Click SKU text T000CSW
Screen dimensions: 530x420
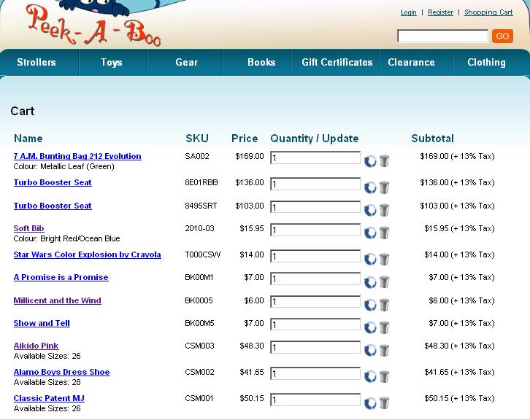(202, 254)
